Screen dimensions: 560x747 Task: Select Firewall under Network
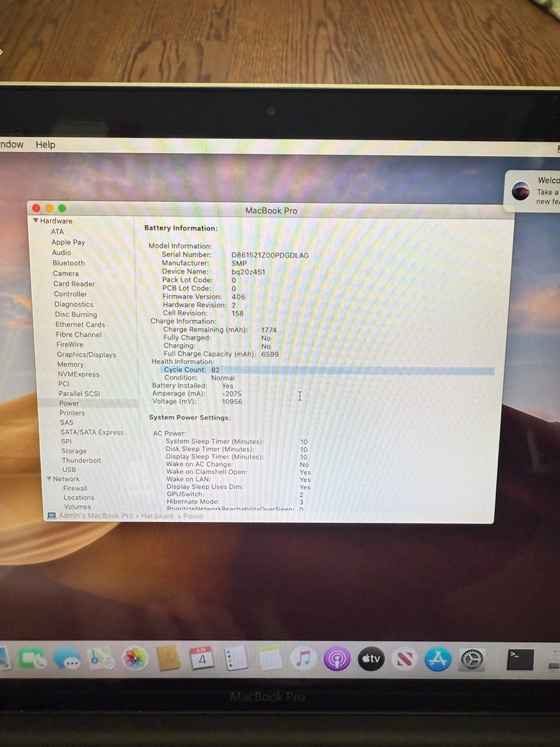pyautogui.click(x=75, y=488)
